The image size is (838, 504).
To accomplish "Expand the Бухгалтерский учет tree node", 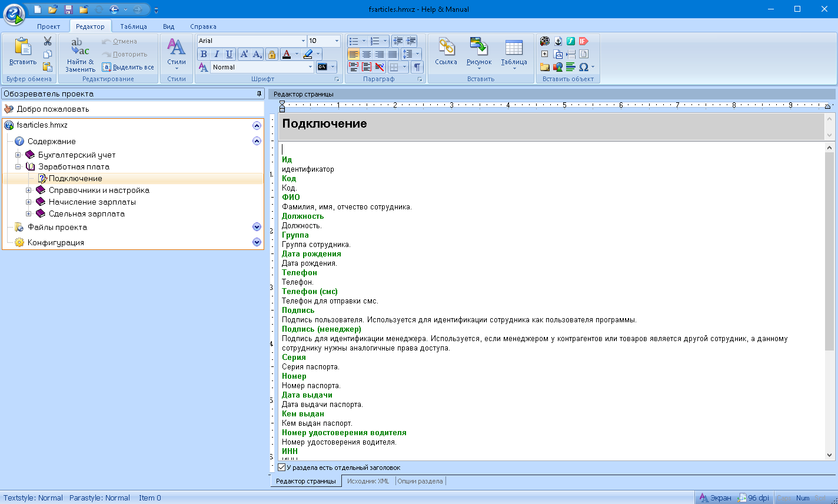I will (18, 155).
